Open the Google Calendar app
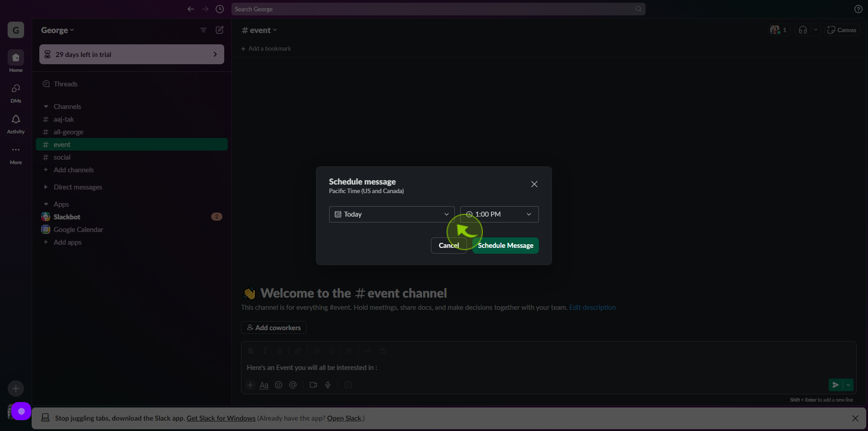Viewport: 868px width, 431px height. (132, 230)
